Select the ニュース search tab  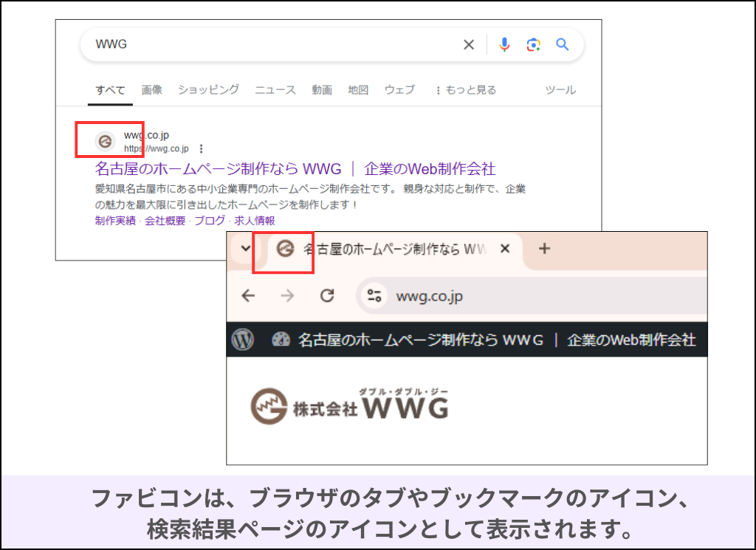[x=275, y=89]
